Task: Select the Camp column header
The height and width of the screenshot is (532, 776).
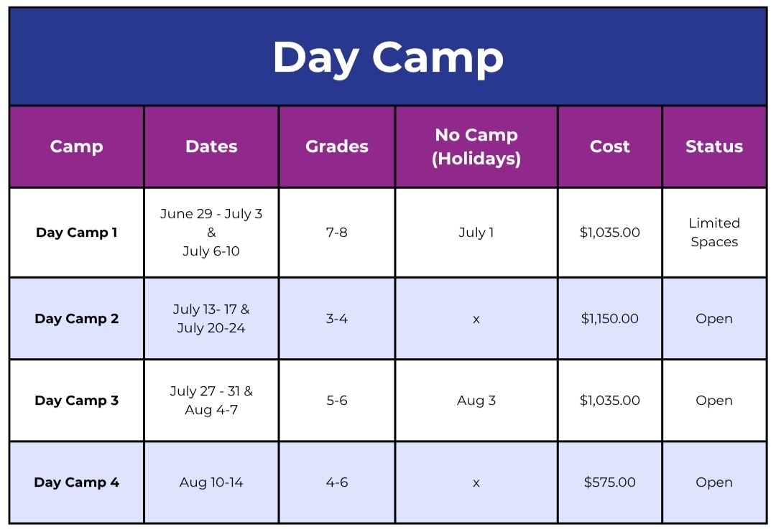Action: point(76,146)
